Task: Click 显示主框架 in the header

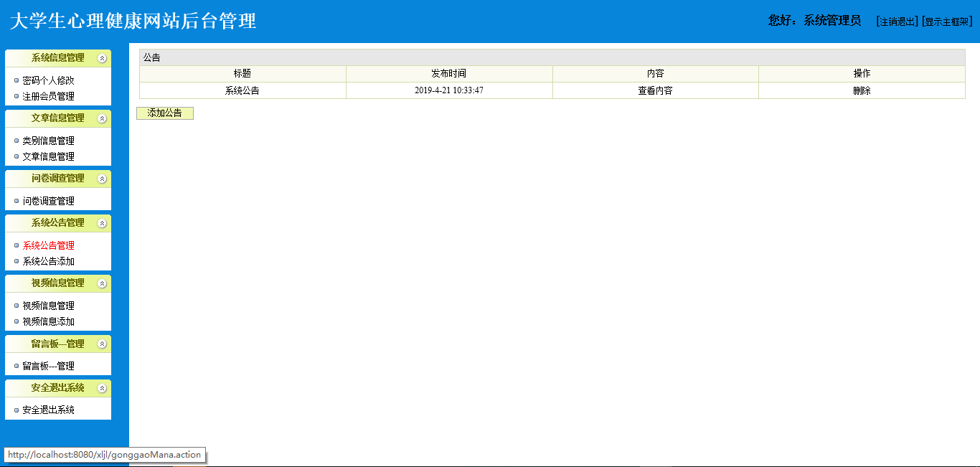Action: pos(947,22)
